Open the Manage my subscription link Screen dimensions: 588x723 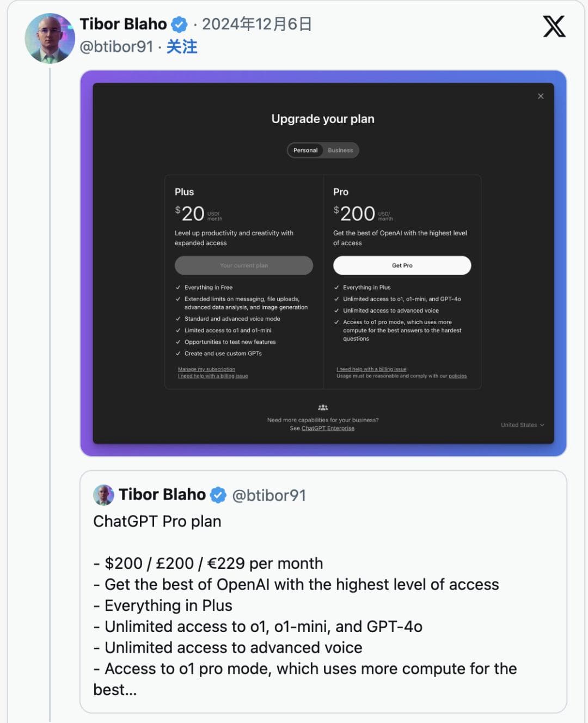[x=206, y=369]
